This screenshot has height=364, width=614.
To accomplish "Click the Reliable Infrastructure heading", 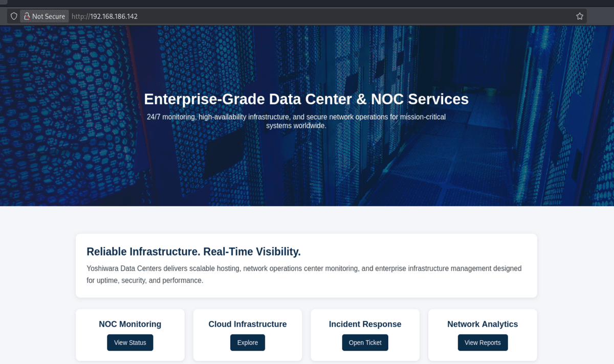I will tap(193, 252).
